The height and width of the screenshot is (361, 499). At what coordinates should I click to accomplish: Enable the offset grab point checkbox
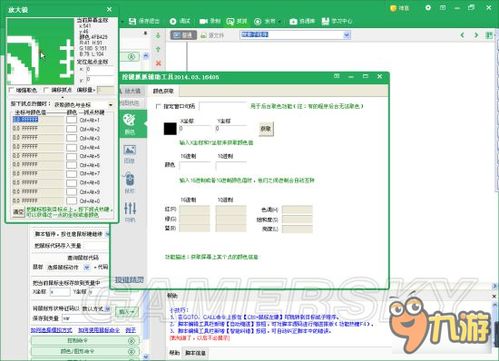tap(46, 90)
